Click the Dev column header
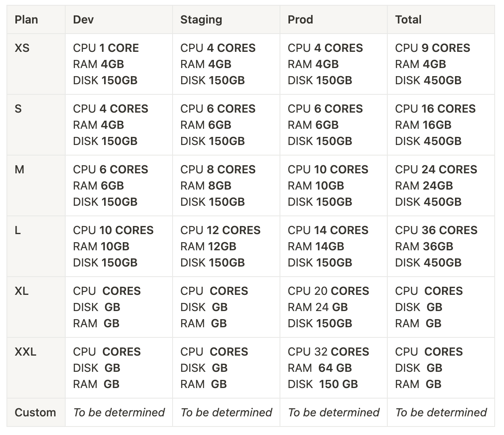504x435 pixels. (119, 19)
